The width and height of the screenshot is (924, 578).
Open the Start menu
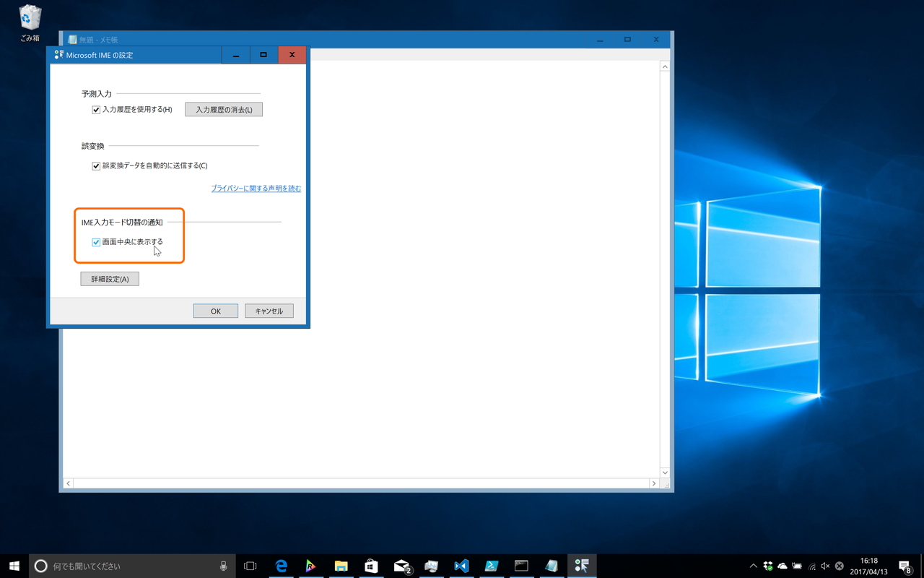coord(14,566)
